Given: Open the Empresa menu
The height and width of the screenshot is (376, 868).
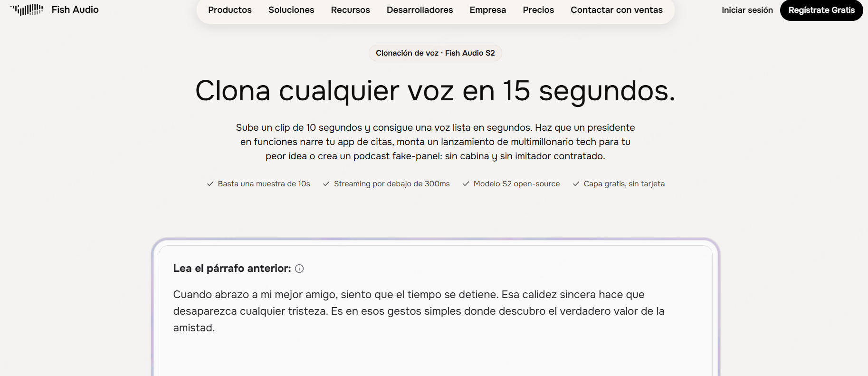Looking at the screenshot, I should click(x=488, y=10).
